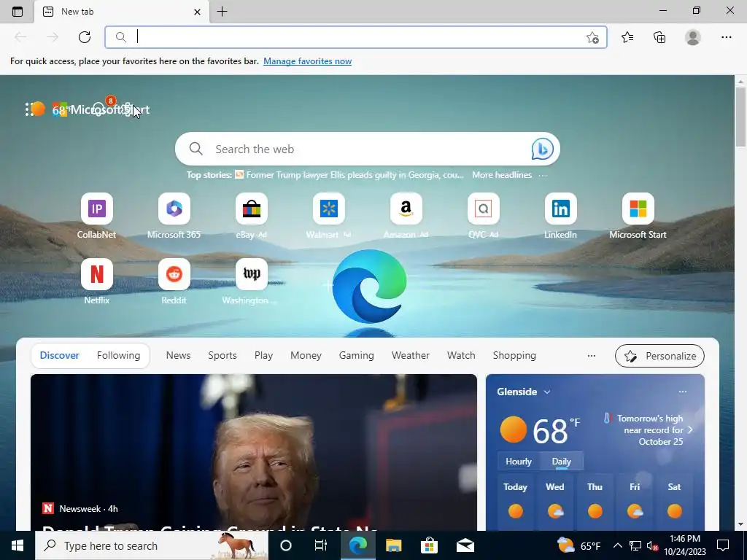
Task: Open top stories more options ellipsis
Action: click(x=543, y=175)
